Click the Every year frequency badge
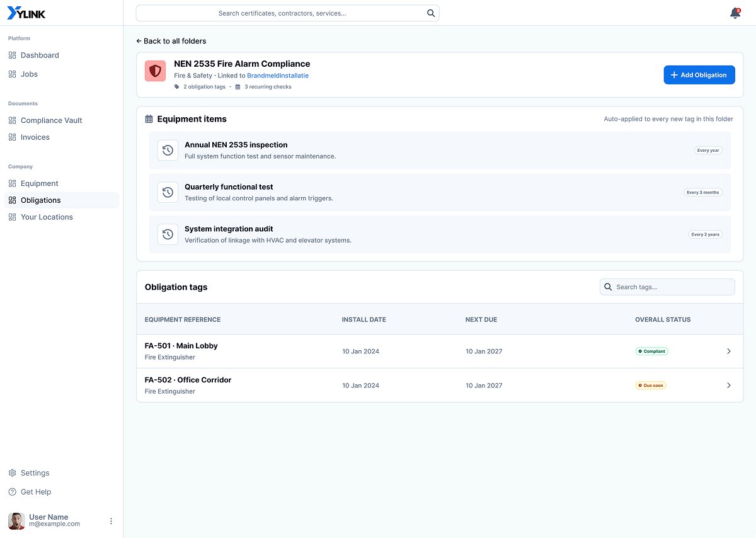Screen dimensions: 756x538 pyautogui.click(x=708, y=151)
